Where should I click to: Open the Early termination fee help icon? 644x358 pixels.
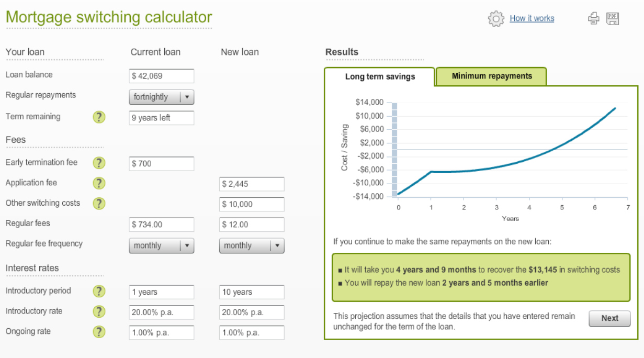[x=99, y=163]
